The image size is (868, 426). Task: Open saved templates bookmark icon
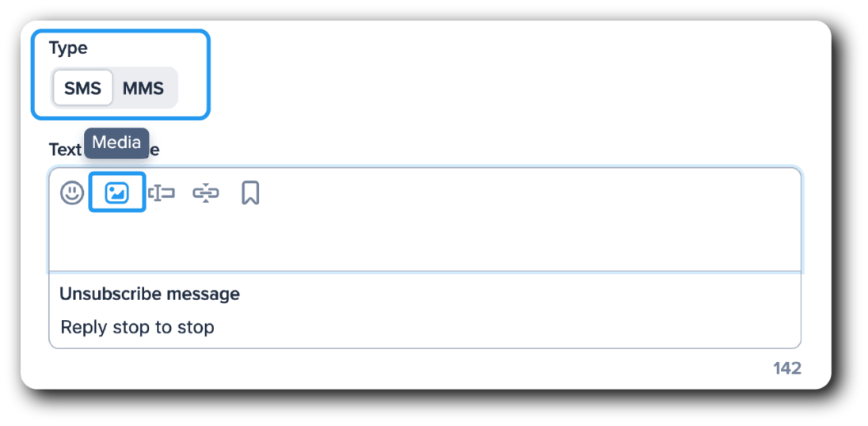tap(250, 192)
